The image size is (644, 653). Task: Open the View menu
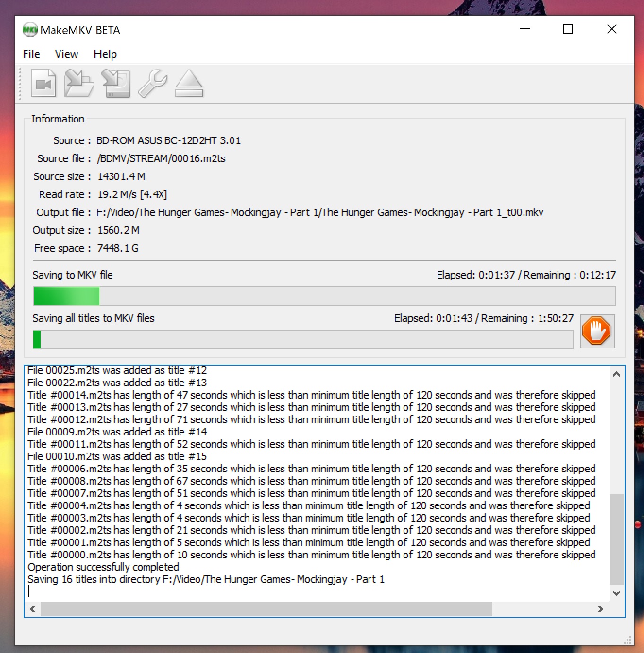[x=67, y=54]
